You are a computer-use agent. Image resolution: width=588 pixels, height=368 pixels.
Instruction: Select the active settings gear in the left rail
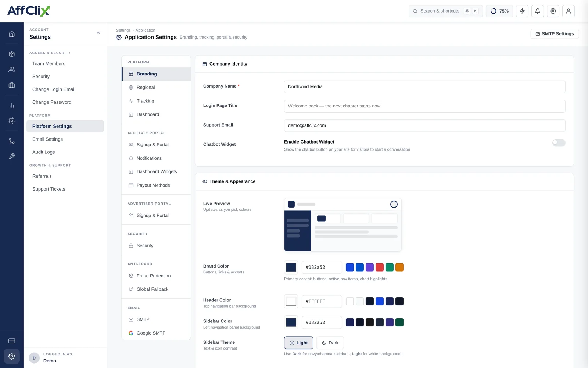point(12,356)
